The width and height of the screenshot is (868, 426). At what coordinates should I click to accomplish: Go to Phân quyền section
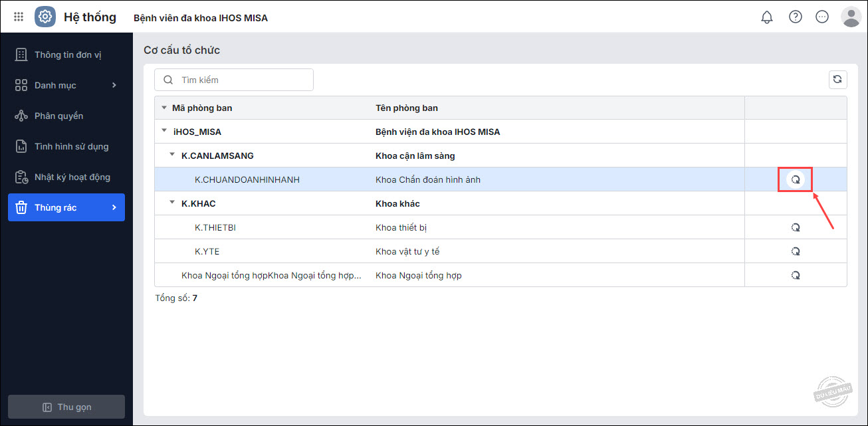pyautogui.click(x=66, y=116)
